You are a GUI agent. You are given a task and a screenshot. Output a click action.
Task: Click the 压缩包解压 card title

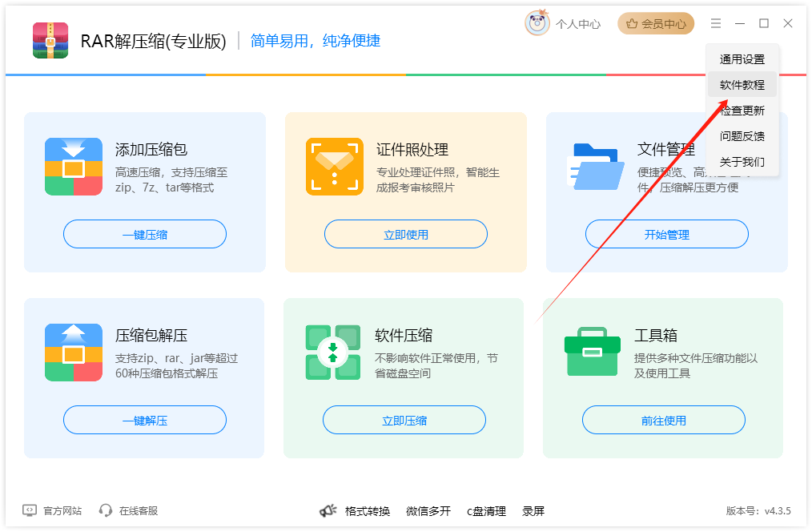click(x=151, y=336)
